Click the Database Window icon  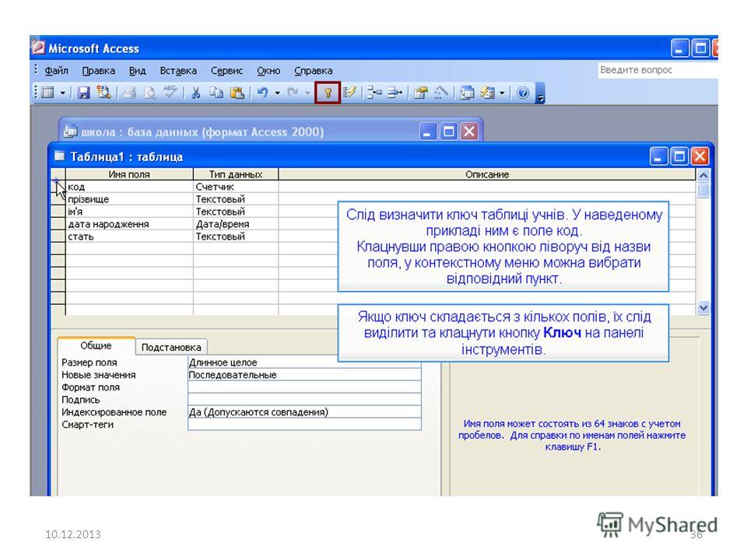(467, 93)
